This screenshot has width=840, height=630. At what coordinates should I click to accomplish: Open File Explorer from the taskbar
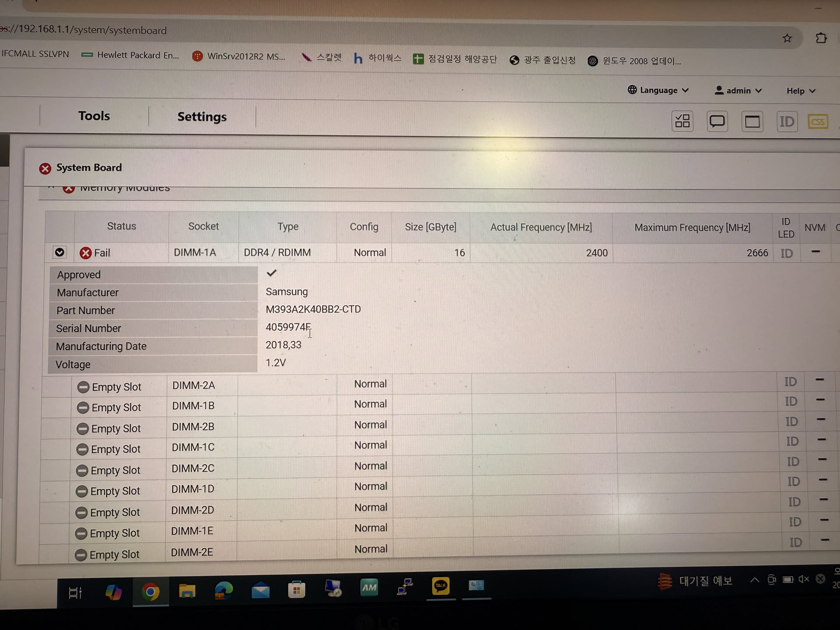(x=187, y=591)
